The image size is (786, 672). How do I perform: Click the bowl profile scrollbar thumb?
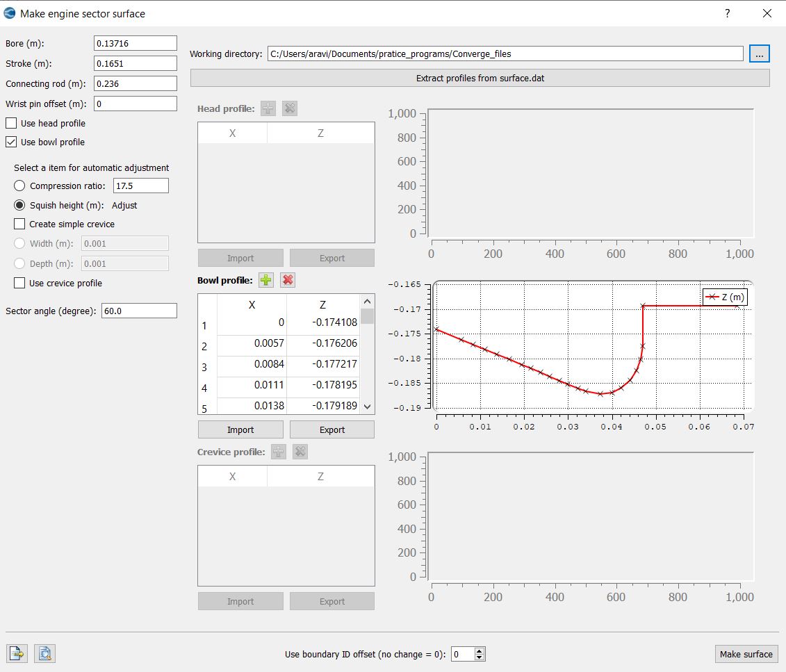pyautogui.click(x=367, y=316)
